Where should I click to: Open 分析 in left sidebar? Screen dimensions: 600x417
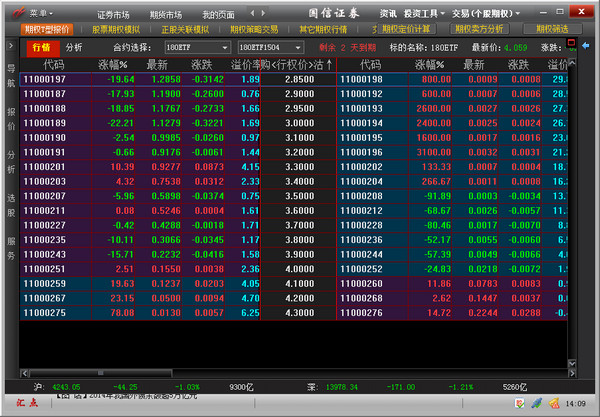(11, 162)
